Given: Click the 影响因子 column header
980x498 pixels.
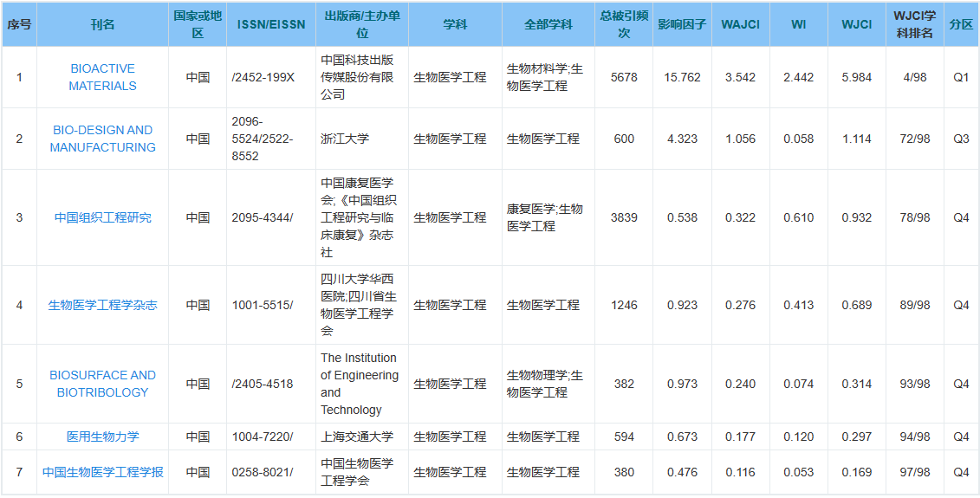Looking at the screenshot, I should (x=682, y=24).
